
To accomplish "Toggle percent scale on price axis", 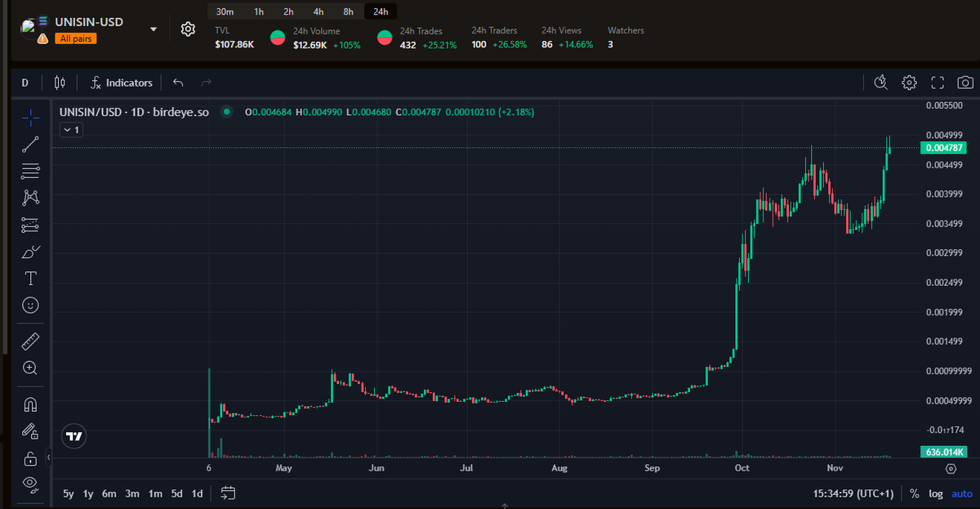I will (915, 493).
